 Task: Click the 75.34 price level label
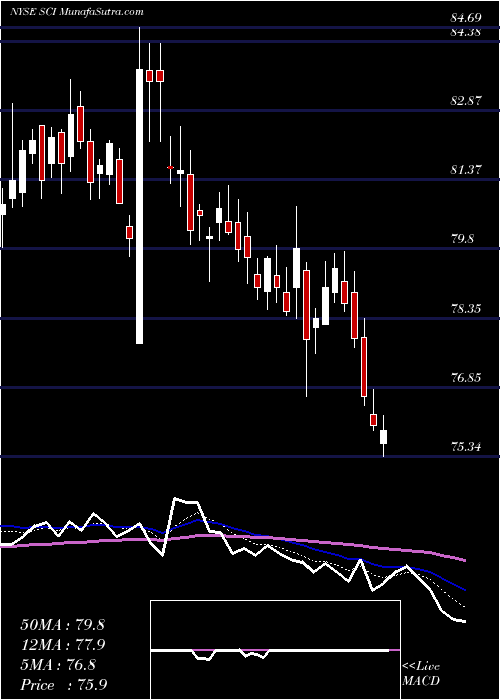click(466, 446)
